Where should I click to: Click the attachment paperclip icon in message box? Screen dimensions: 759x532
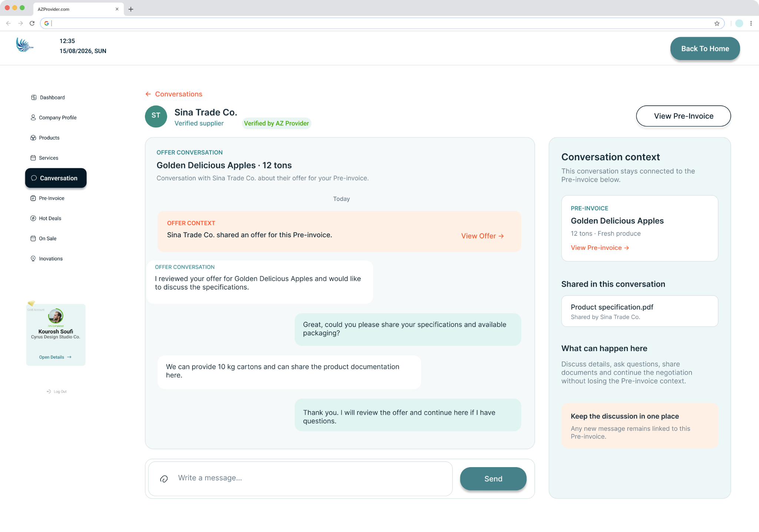164,479
